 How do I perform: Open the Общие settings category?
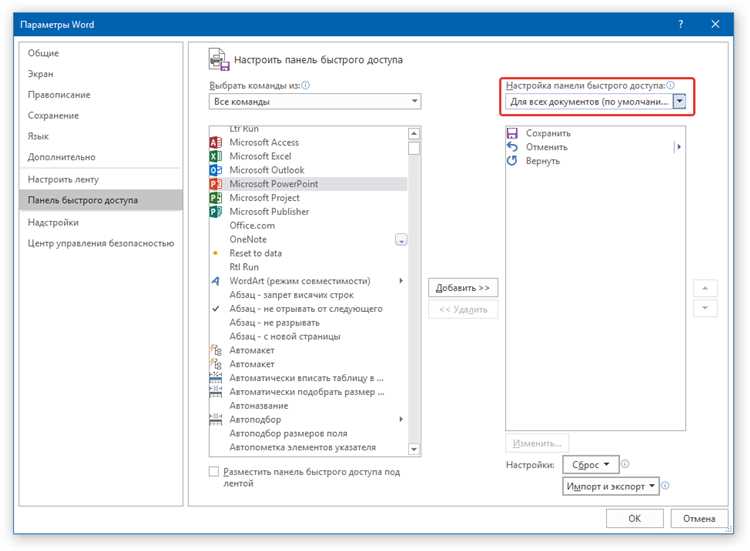click(101, 53)
